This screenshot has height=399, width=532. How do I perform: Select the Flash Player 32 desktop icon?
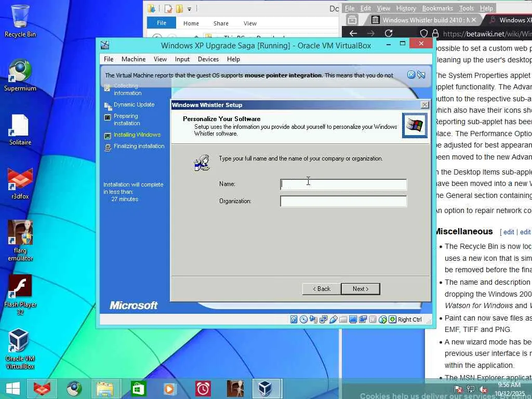tap(20, 295)
